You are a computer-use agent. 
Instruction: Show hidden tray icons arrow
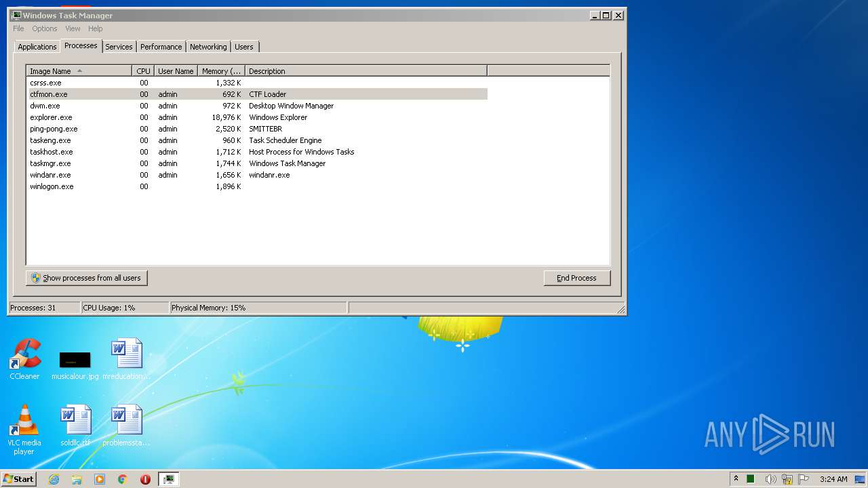pyautogui.click(x=736, y=479)
